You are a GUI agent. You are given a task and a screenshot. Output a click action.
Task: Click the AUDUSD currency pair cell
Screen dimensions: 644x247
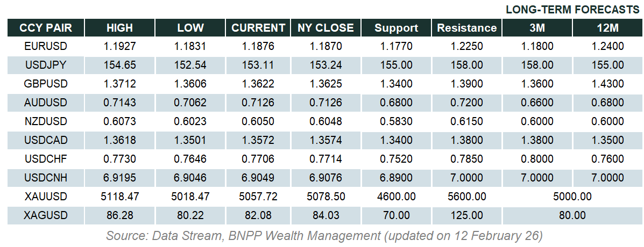pyautogui.click(x=46, y=103)
